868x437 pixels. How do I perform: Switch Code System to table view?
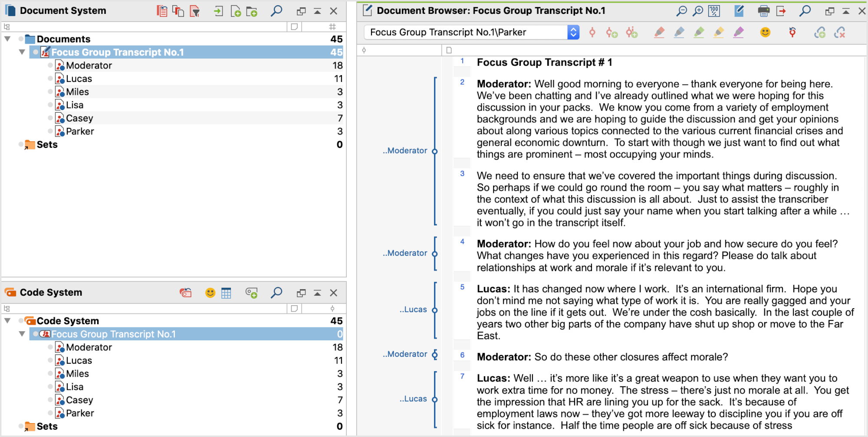point(226,293)
